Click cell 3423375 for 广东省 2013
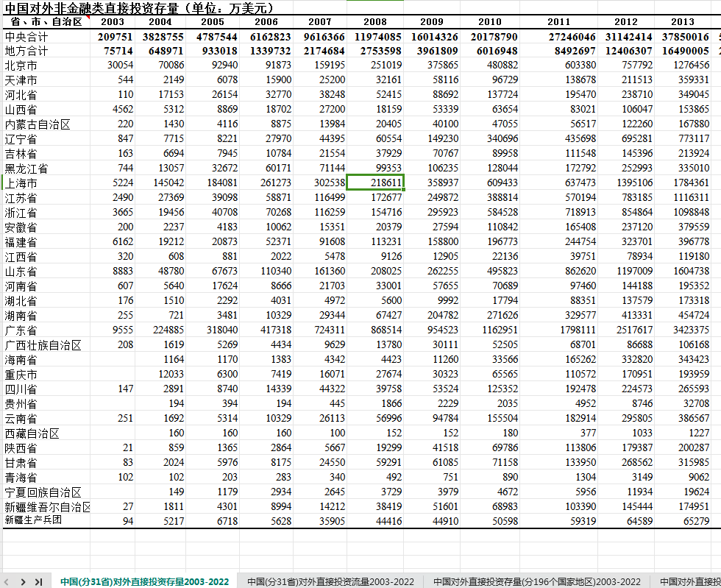The image size is (721, 588). point(683,330)
